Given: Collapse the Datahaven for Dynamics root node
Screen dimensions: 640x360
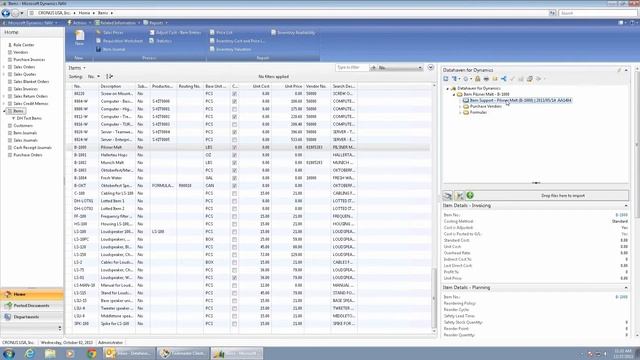Looking at the screenshot, I should pyautogui.click(x=448, y=88).
